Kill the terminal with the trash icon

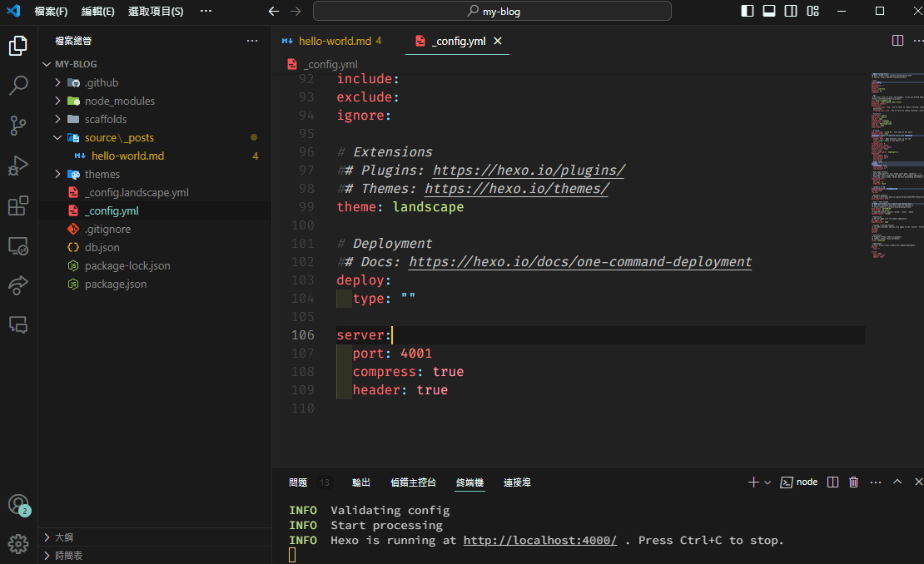click(853, 482)
